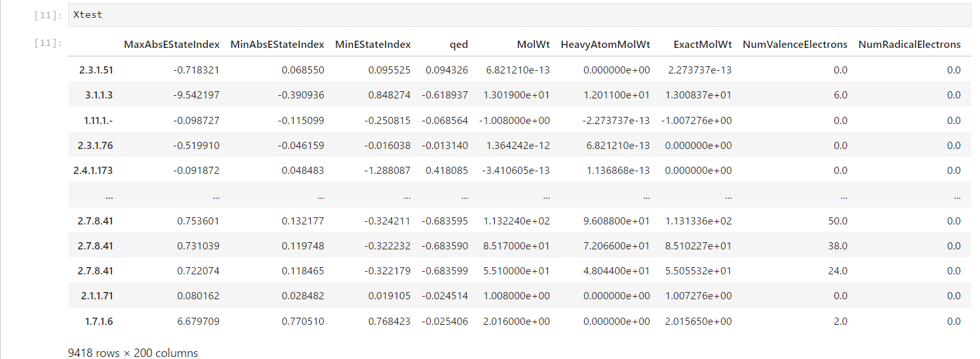The width and height of the screenshot is (980, 359).
Task: Select row index label 2.3.1.76
Action: pyautogui.click(x=96, y=146)
